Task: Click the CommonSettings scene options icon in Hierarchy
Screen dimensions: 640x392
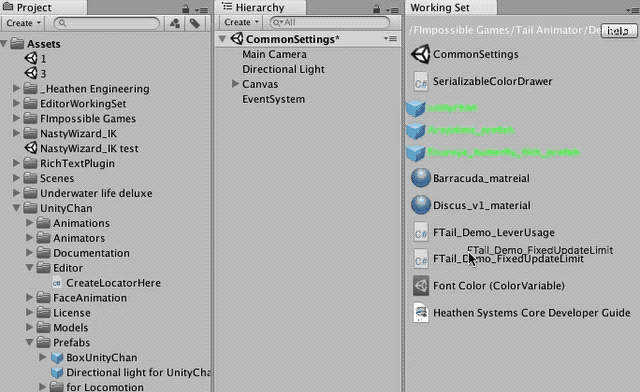Action: (x=390, y=39)
